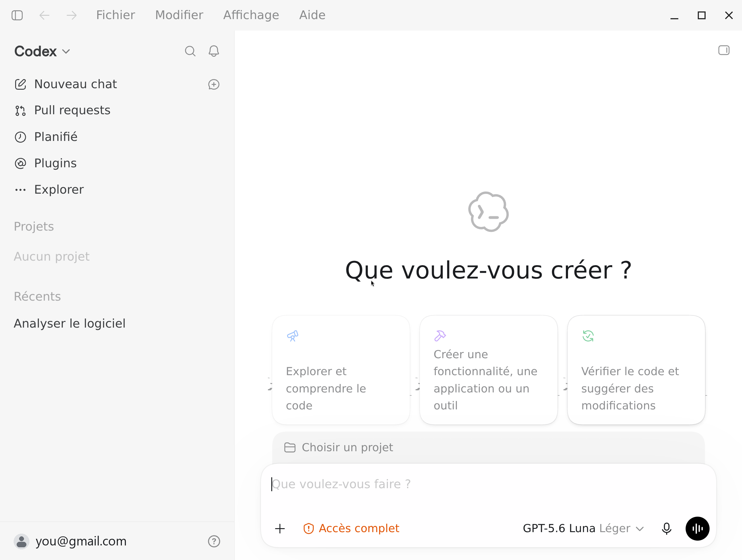
Task: Focus the Que voulez-vous faire input
Action: (488, 485)
